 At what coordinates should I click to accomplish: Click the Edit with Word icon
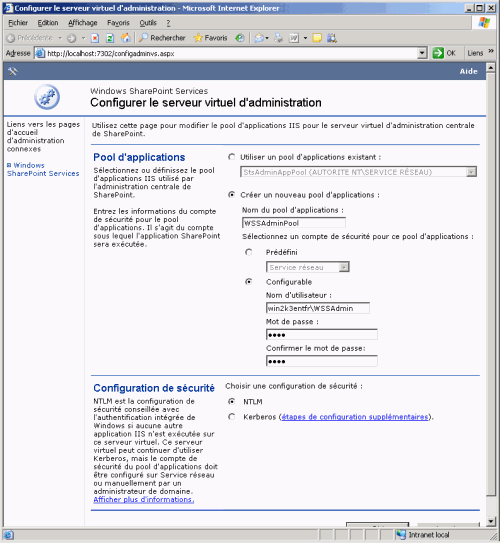294,38
